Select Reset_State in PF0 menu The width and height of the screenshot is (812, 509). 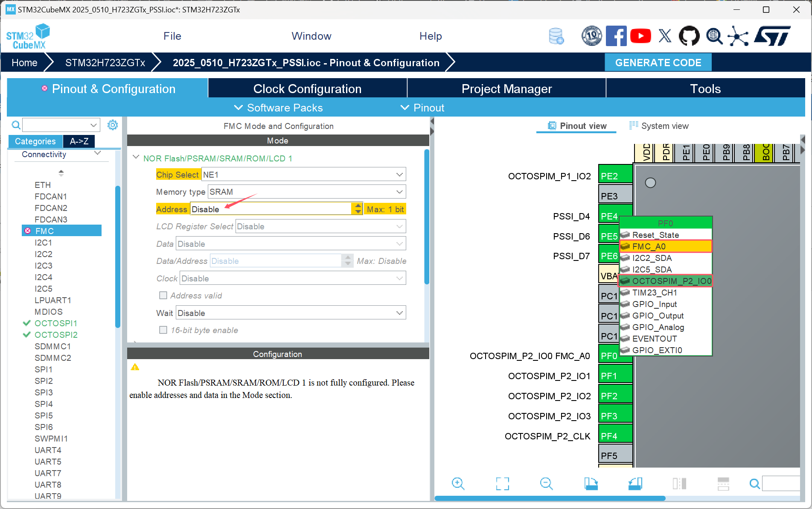666,235
